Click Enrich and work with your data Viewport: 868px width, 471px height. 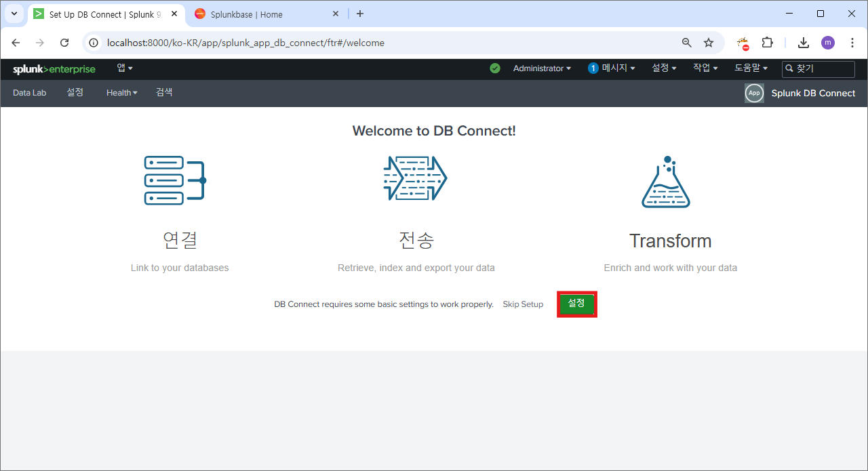670,268
